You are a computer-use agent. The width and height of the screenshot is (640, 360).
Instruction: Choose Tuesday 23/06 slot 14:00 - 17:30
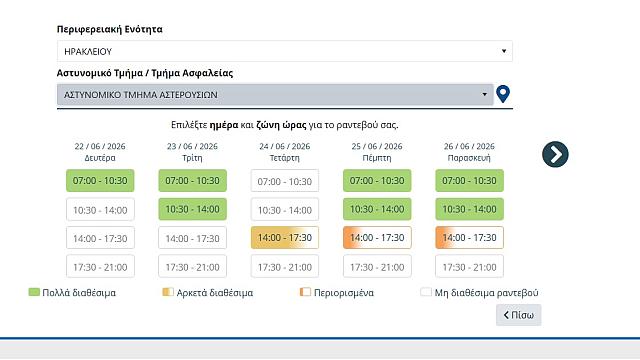[x=192, y=238]
